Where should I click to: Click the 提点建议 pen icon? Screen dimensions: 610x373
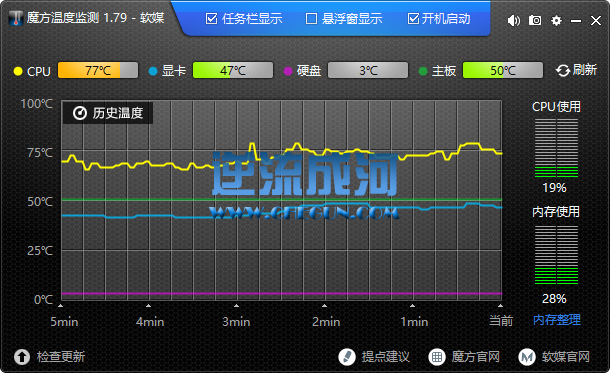click(347, 357)
